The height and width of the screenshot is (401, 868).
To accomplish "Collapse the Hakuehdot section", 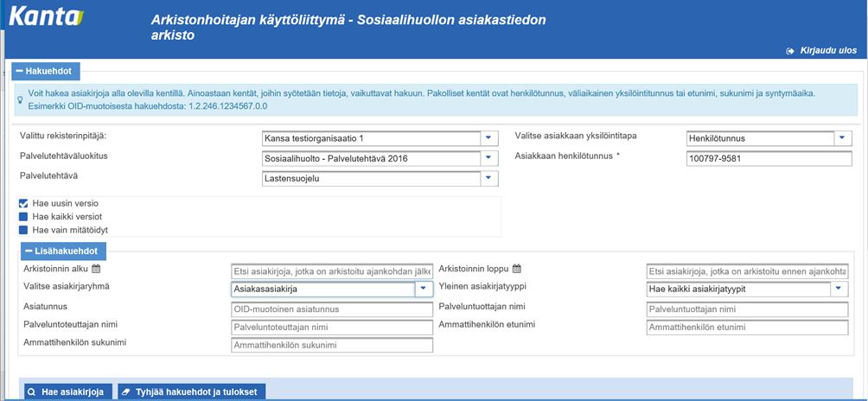I will (x=46, y=72).
